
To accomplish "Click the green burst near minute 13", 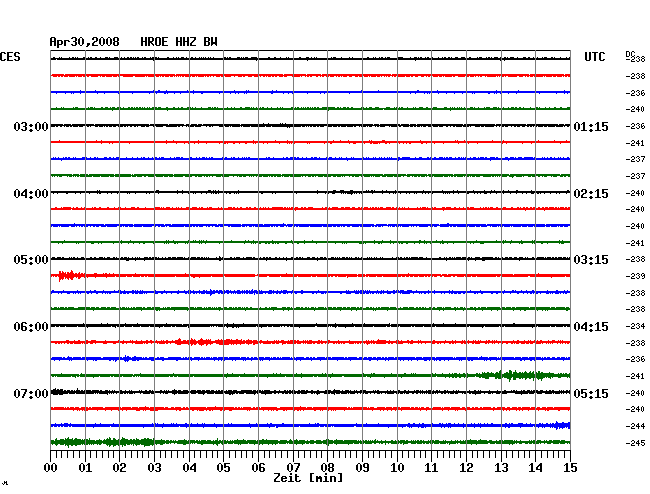I will pyautogui.click(x=516, y=375).
